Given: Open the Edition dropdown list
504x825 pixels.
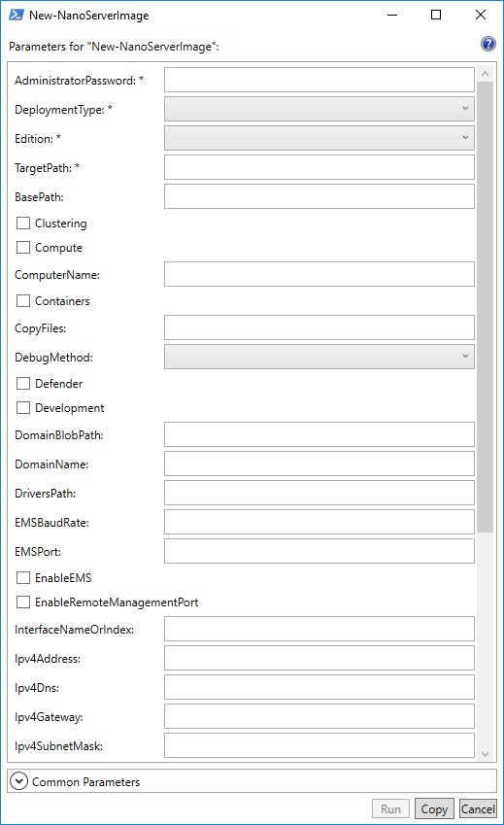Looking at the screenshot, I should pos(319,138).
